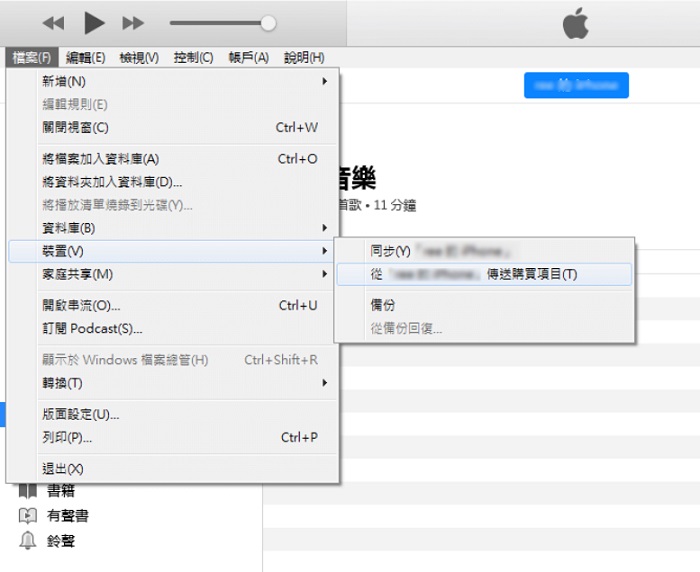Click the fast-forward playback button
Viewport: 700px width, 572px height.
pyautogui.click(x=133, y=23)
